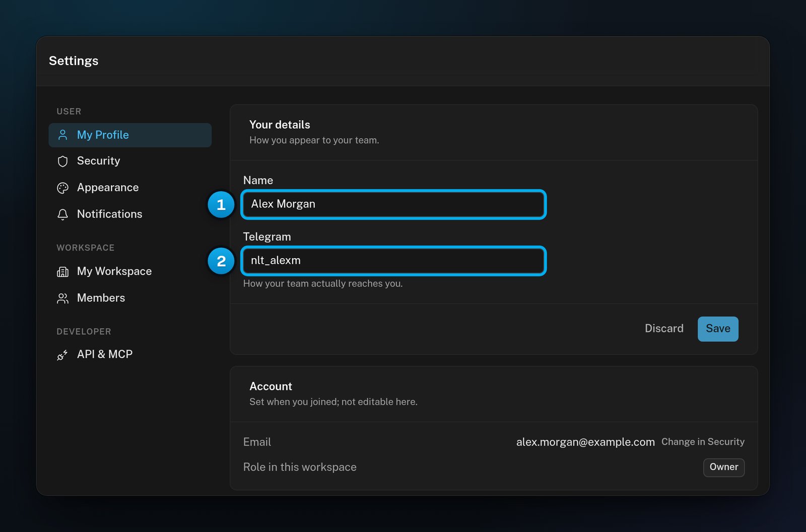Click the Account section heading

[x=271, y=387]
